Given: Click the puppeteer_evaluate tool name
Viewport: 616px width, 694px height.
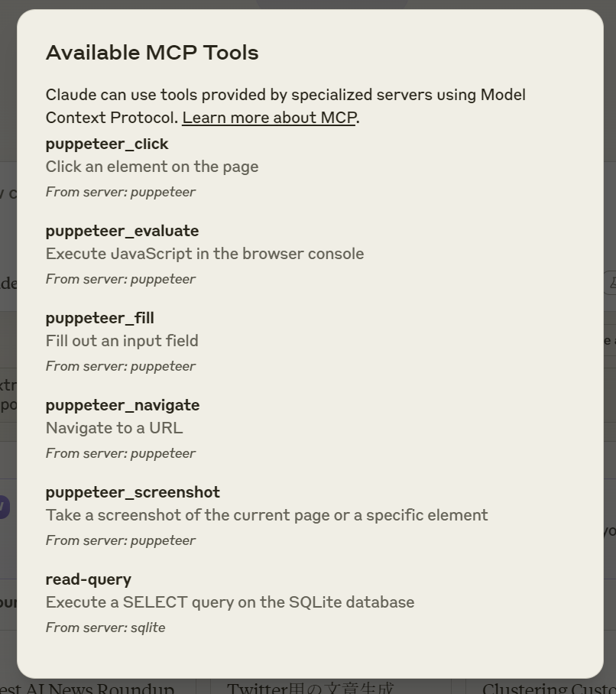Looking at the screenshot, I should coord(122,231).
